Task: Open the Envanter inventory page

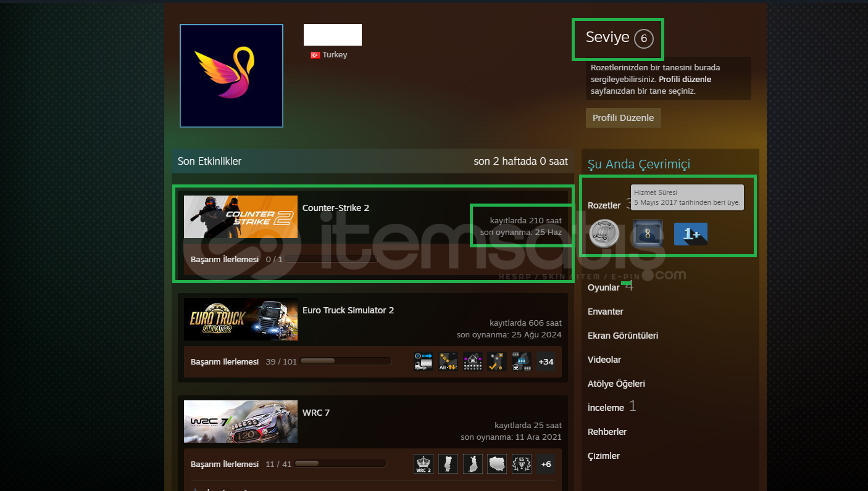Action: (606, 312)
